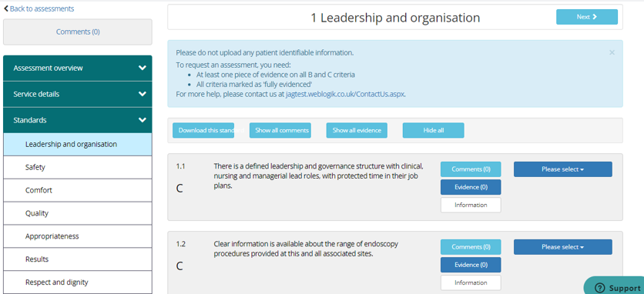Expand Service details chevron
Viewport: 644px width, 294px height.
(142, 94)
